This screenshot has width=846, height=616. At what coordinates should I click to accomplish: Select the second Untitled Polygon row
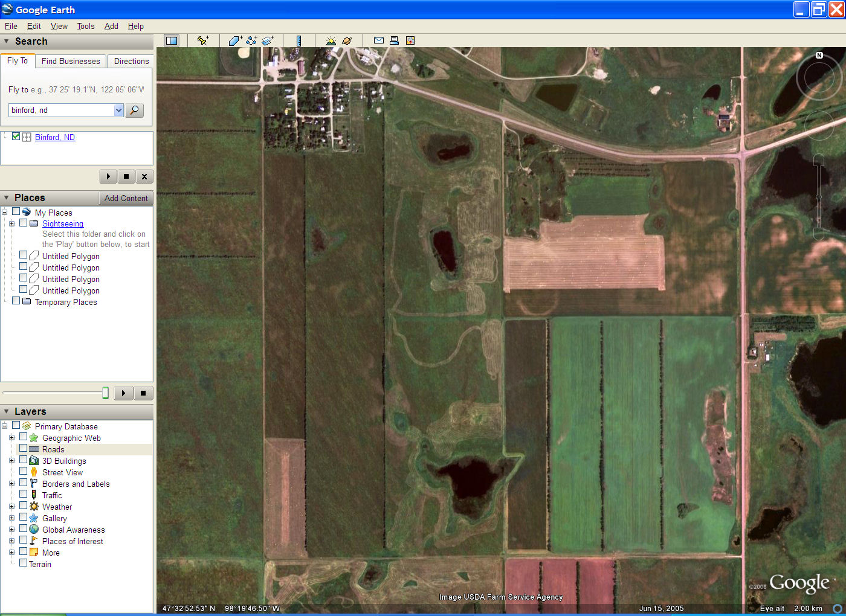tap(71, 268)
